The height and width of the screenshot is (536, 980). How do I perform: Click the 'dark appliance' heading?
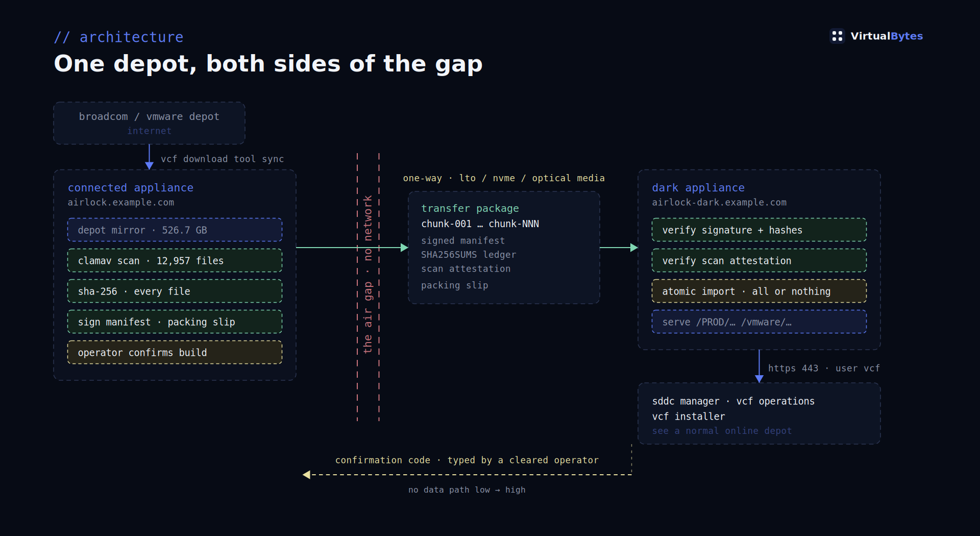click(x=698, y=188)
